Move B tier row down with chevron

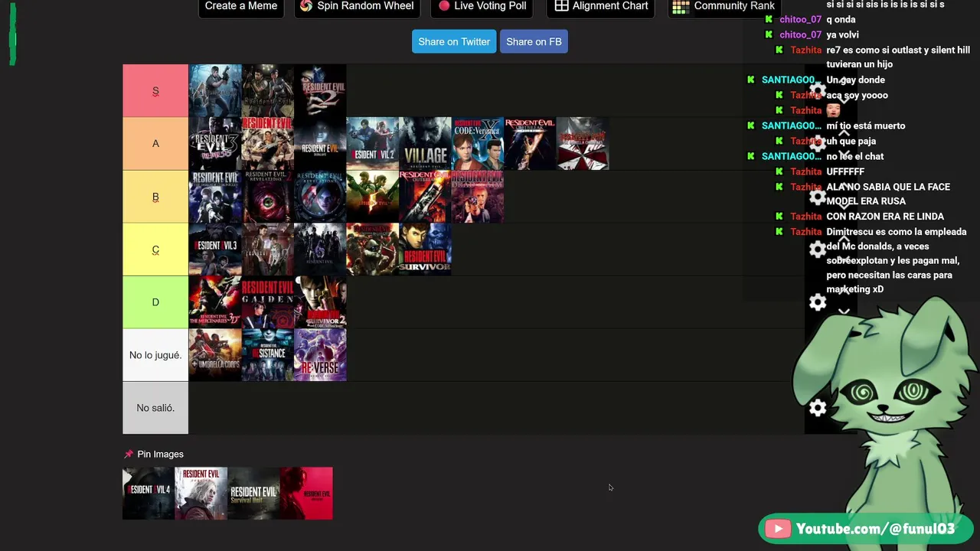coord(844,206)
